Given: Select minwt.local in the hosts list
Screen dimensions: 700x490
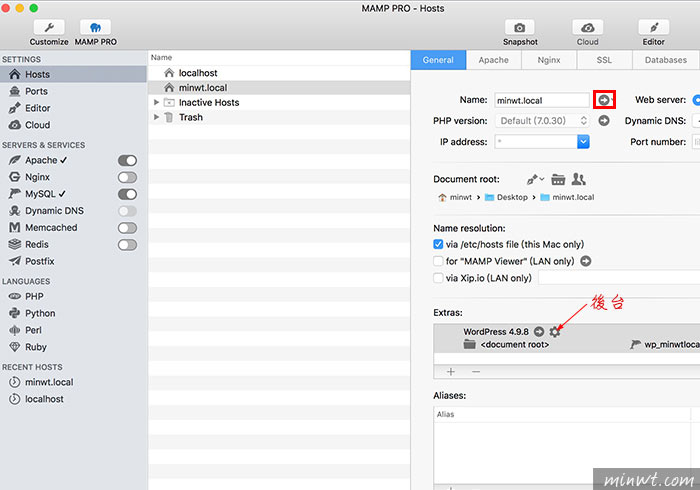Looking at the screenshot, I should click(279, 87).
